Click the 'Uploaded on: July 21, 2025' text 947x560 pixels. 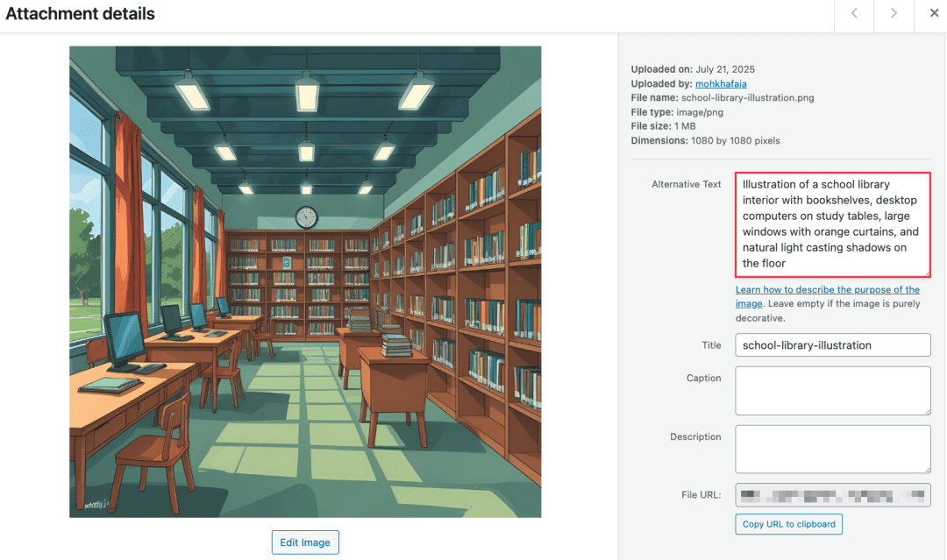[694, 68]
